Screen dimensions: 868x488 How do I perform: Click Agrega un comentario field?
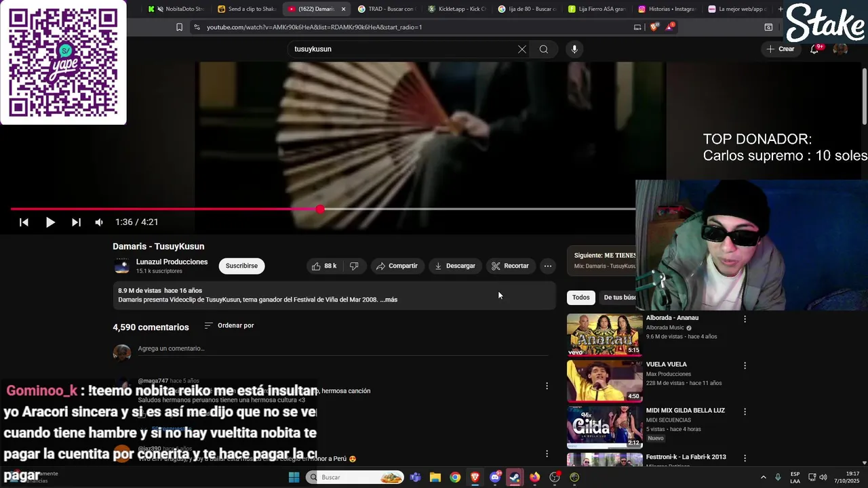tap(342, 348)
